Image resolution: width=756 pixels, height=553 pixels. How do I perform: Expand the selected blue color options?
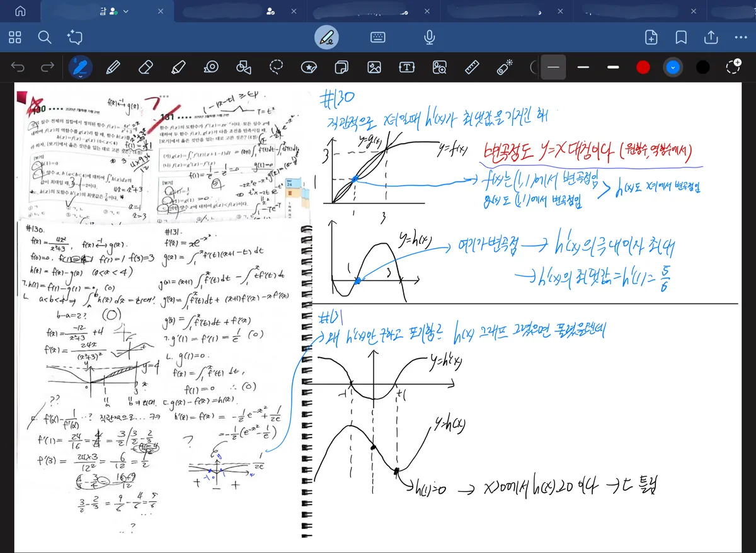[673, 67]
